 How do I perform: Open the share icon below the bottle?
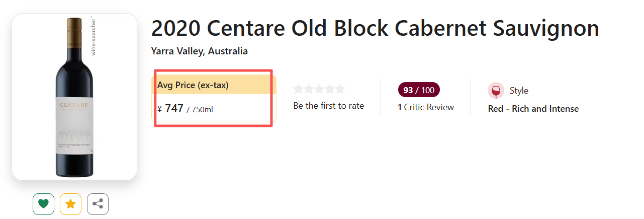[x=98, y=204]
